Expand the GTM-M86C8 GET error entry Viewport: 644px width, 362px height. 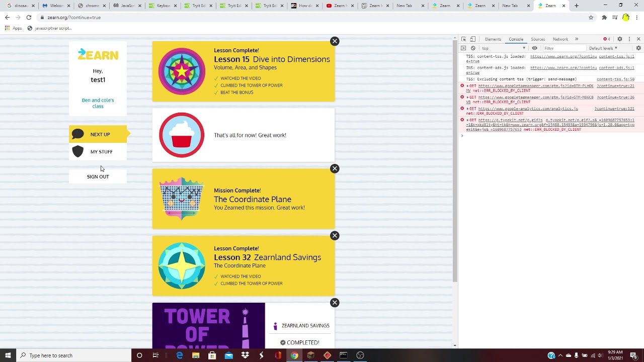[467, 98]
